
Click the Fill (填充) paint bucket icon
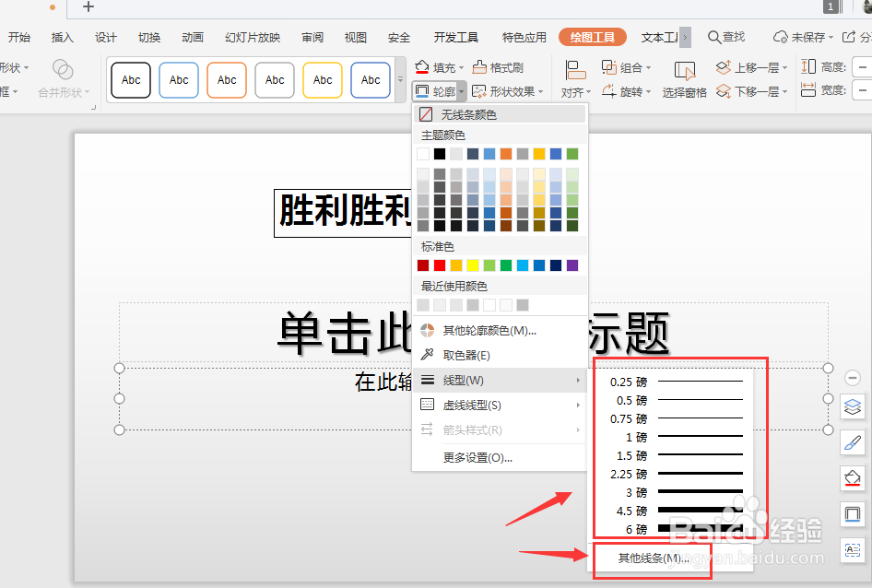tap(422, 67)
